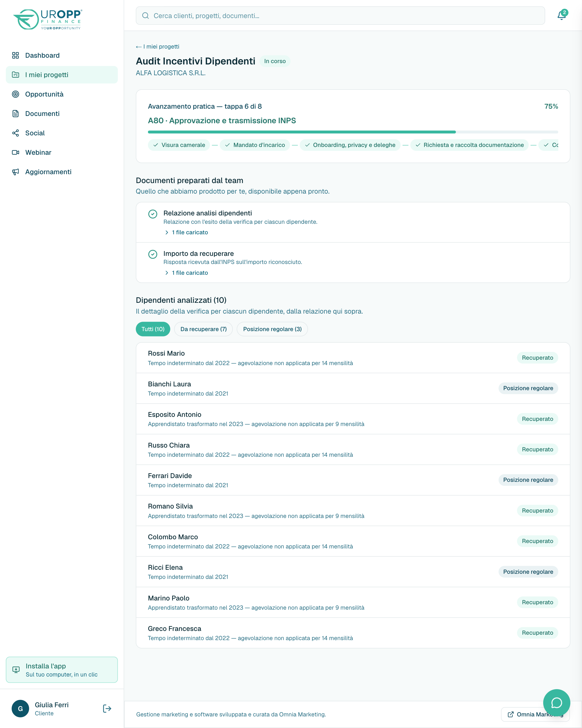Click the check icon next to Relazione analisi dipendenti
The width and height of the screenshot is (582, 728).
pyautogui.click(x=153, y=214)
